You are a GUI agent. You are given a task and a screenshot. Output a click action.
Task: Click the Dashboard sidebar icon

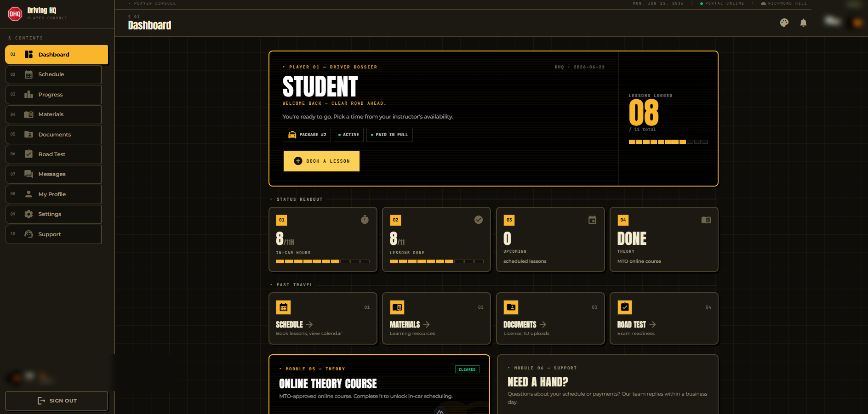point(29,54)
